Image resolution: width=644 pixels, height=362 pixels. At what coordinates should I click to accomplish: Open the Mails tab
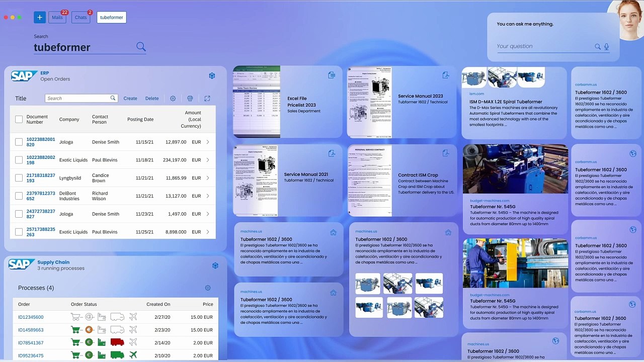(x=57, y=18)
